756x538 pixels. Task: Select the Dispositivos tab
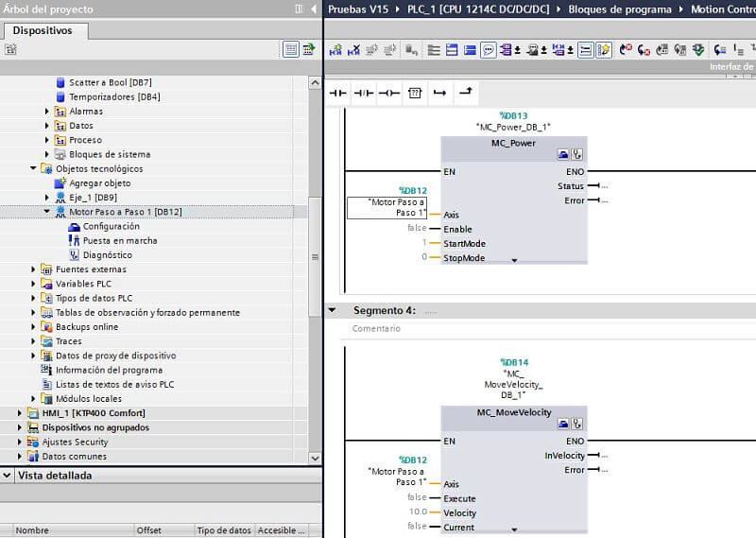(x=43, y=30)
